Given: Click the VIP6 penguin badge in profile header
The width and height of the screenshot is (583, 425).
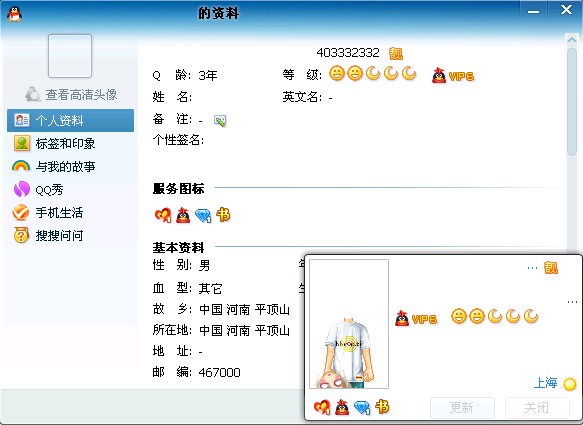Looking at the screenshot, I should point(453,75).
